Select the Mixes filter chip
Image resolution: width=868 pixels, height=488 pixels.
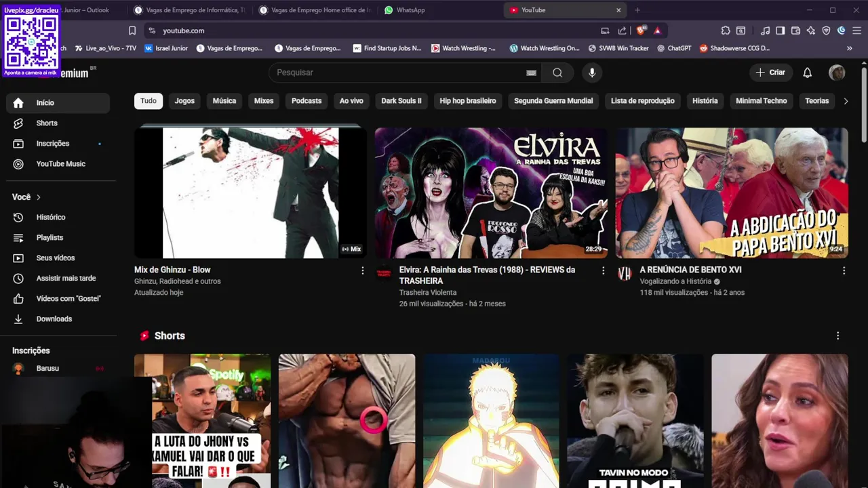point(264,101)
